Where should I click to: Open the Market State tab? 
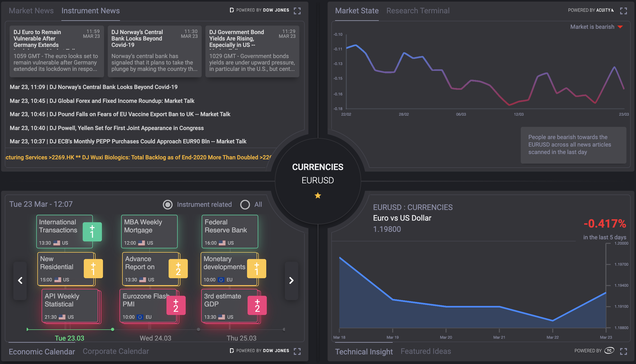pyautogui.click(x=357, y=11)
